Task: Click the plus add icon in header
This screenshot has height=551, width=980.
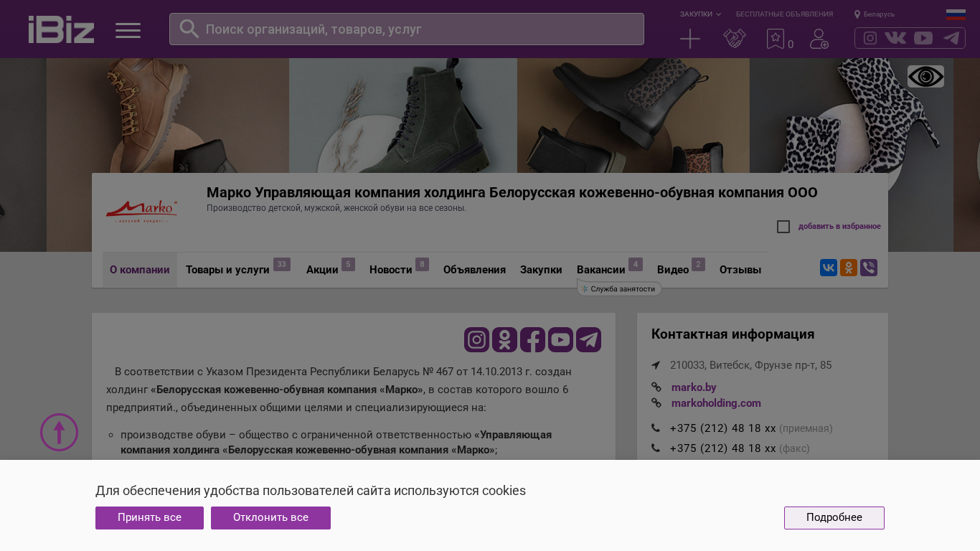Action: (x=690, y=39)
